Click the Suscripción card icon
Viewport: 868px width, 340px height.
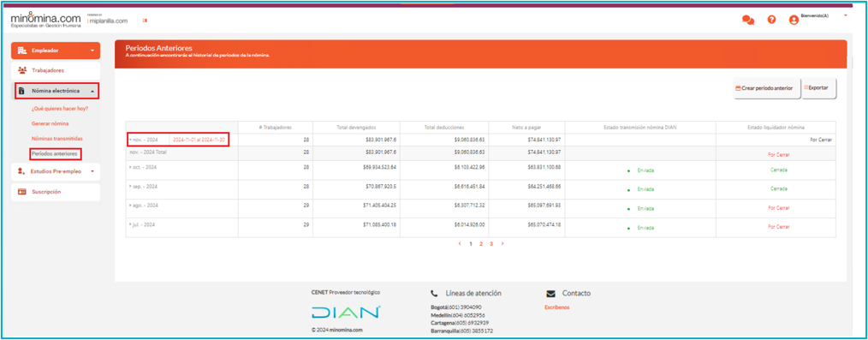point(22,192)
